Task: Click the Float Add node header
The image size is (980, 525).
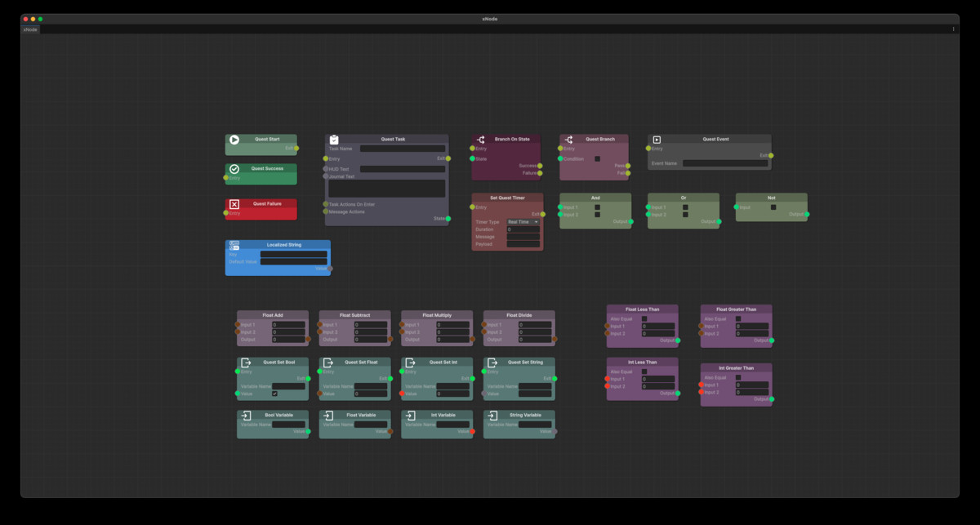Action: click(x=273, y=314)
